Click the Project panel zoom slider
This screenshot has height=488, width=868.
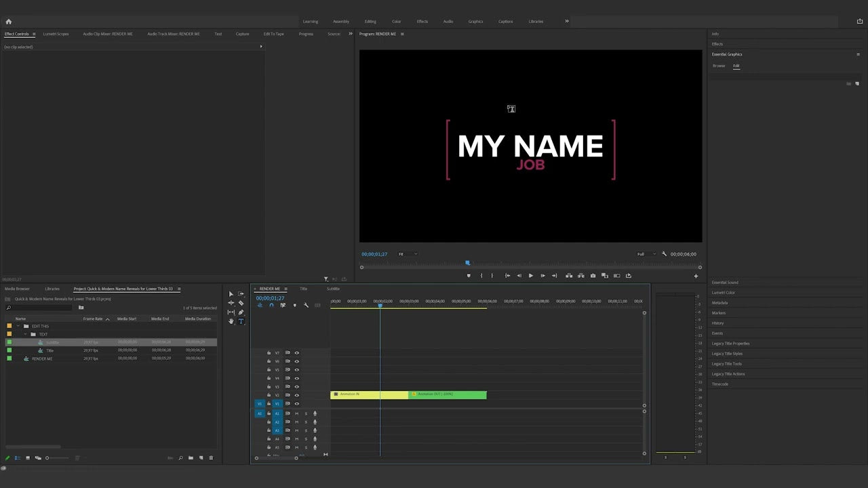pos(47,457)
